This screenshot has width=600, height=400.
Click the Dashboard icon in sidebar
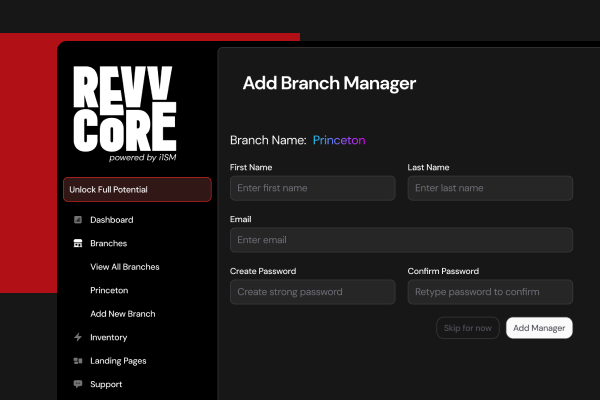78,220
